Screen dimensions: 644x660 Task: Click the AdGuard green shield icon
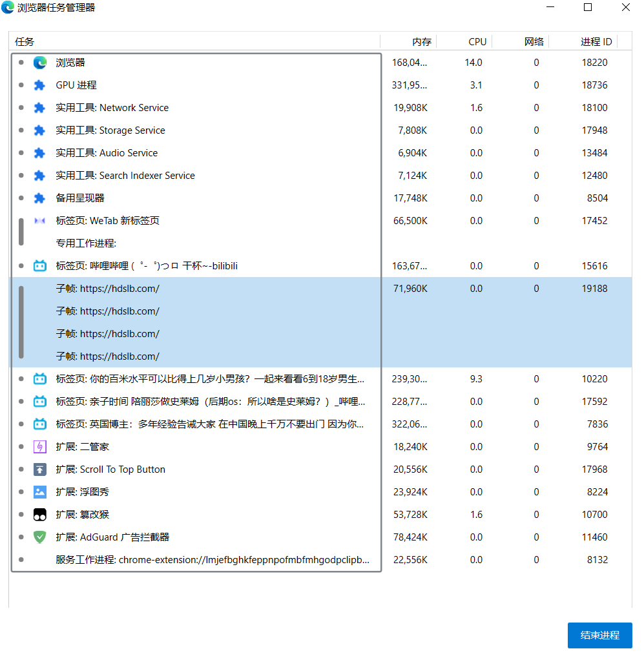click(40, 537)
